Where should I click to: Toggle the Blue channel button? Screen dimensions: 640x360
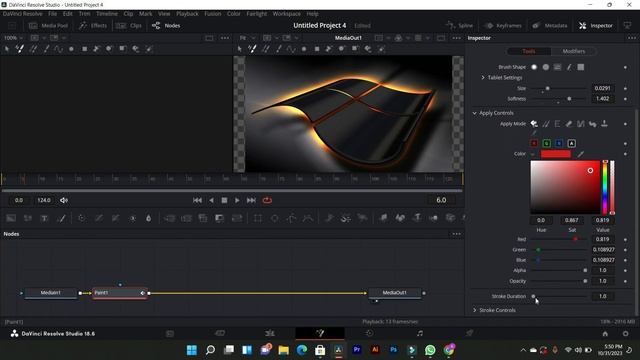[x=559, y=143]
